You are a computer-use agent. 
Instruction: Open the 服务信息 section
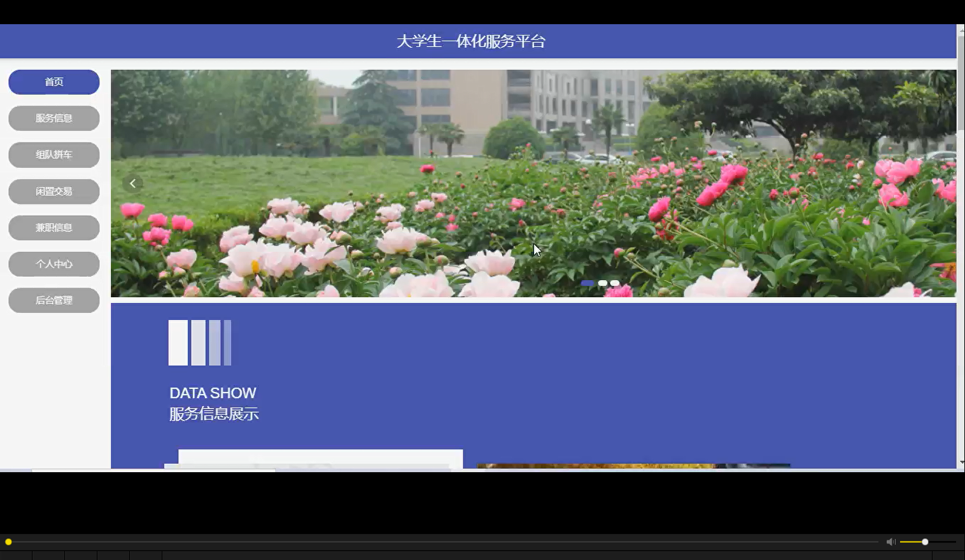[53, 118]
